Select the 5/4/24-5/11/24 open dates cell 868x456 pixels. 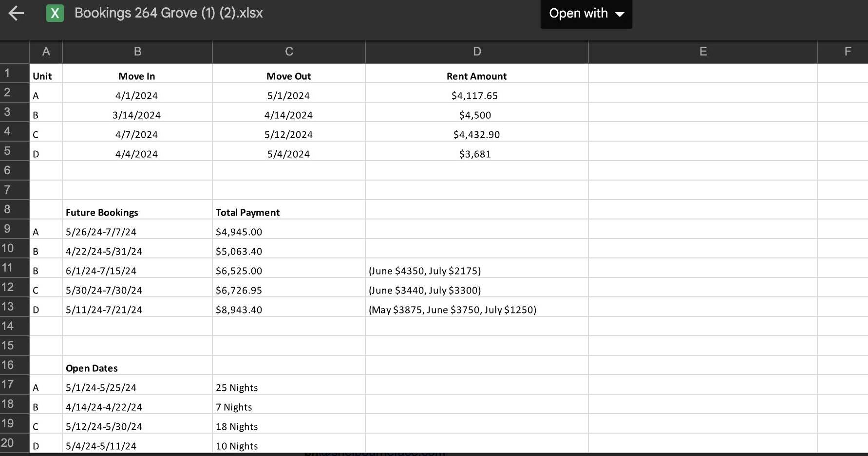137,443
